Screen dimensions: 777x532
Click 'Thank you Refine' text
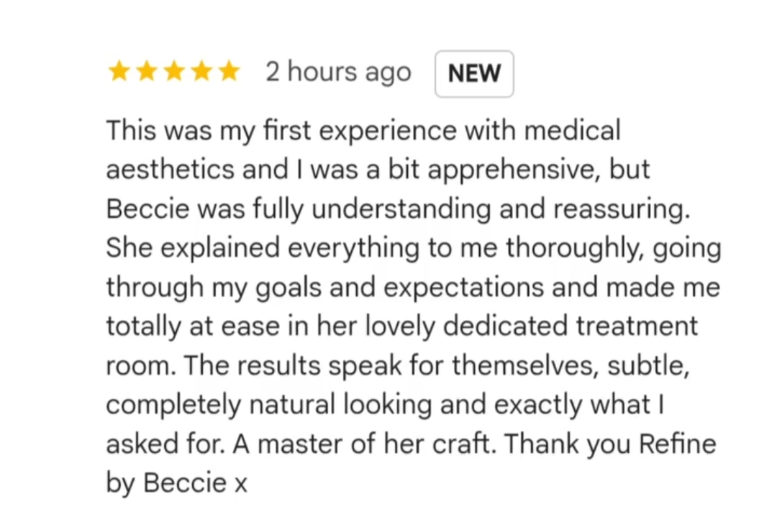tap(610, 444)
